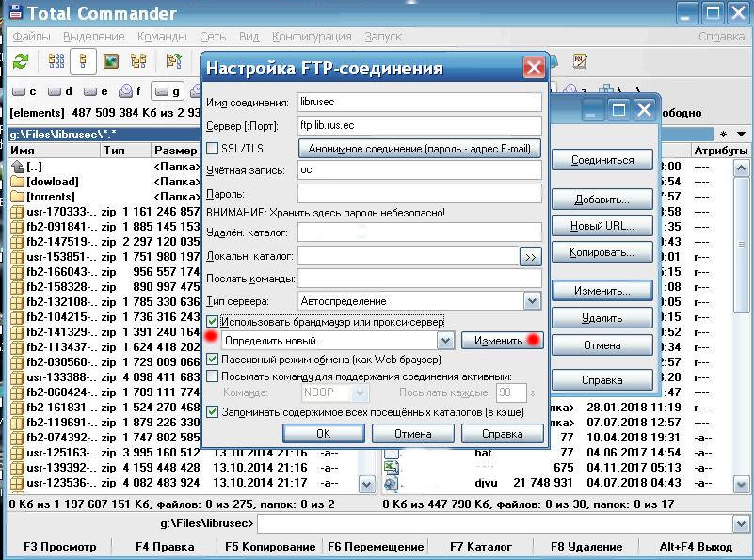754x560 pixels.
Task: Select drive c button in drive bar
Action: pyautogui.click(x=24, y=91)
